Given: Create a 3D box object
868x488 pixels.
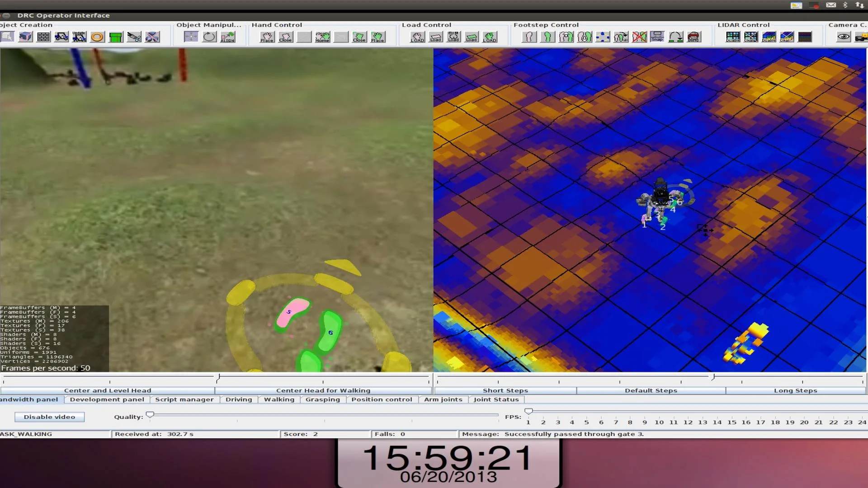Looking at the screenshot, I should pos(26,37).
